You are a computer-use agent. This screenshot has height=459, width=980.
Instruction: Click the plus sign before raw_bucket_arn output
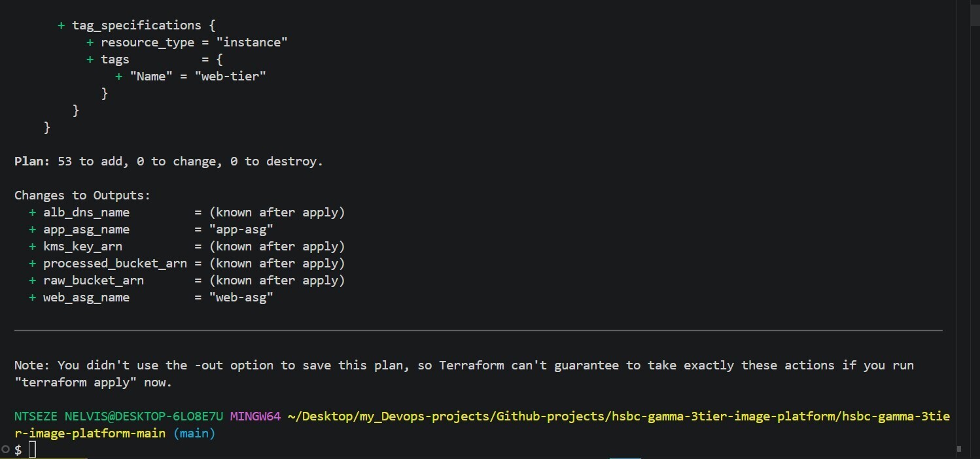[31, 280]
